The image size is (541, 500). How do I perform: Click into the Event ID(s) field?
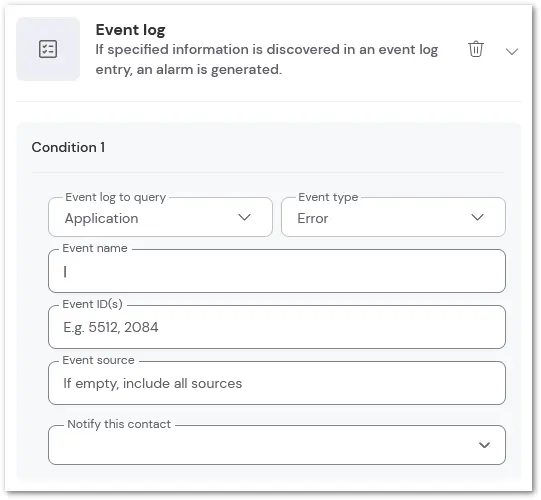coord(277,327)
